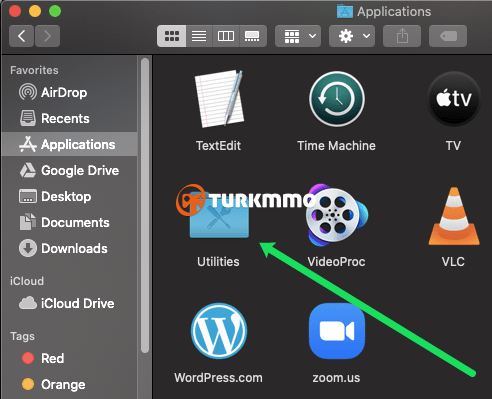
Task: Open AirDrop in the sidebar
Action: click(x=69, y=92)
